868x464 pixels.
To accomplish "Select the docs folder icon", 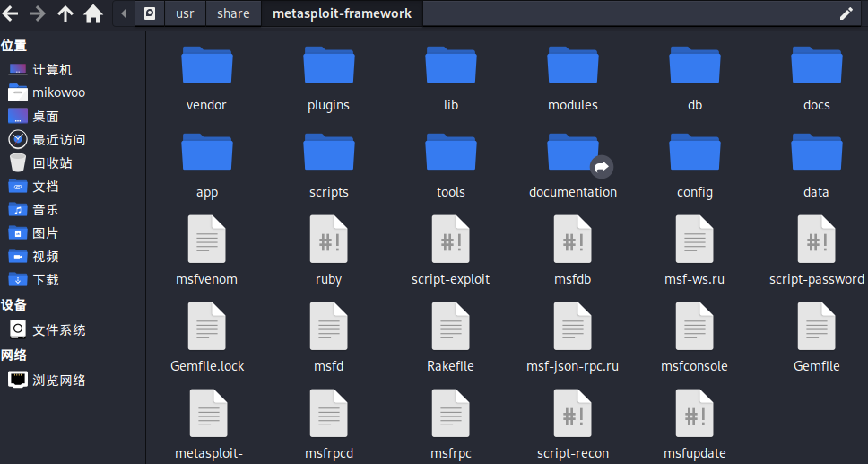I will point(817,65).
